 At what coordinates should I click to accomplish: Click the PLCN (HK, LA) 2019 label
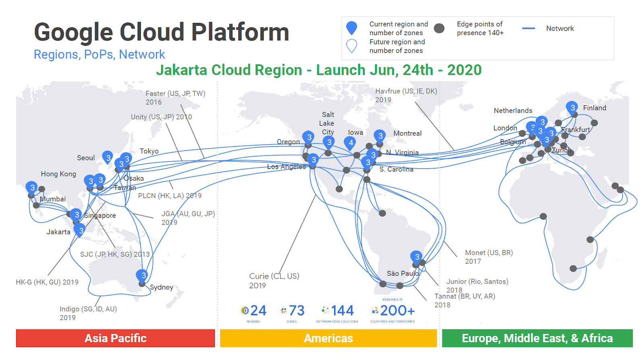[x=170, y=196]
